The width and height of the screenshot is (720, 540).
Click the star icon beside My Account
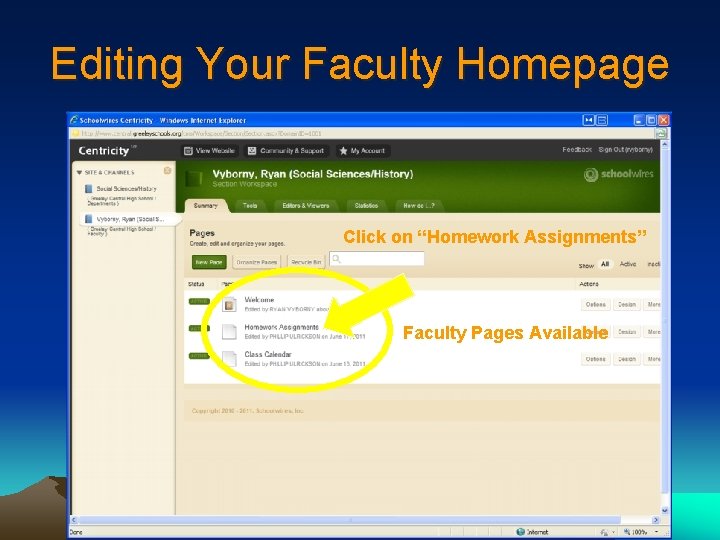pyautogui.click(x=343, y=151)
